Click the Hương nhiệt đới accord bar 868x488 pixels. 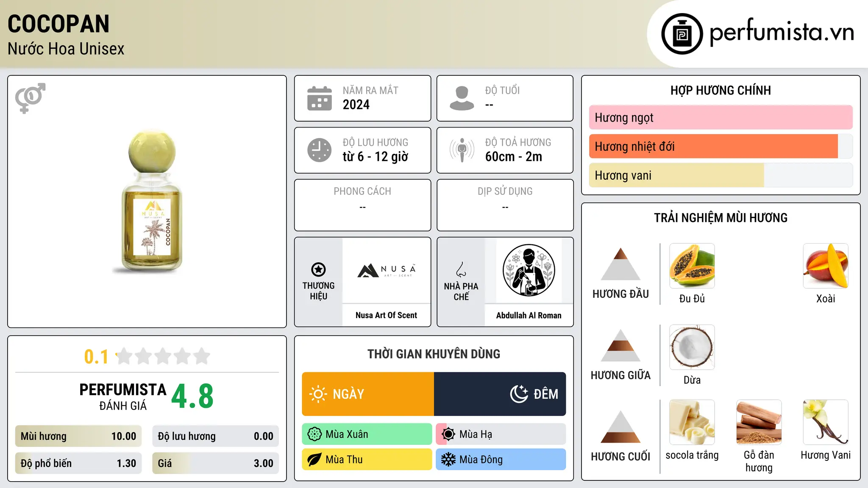721,147
